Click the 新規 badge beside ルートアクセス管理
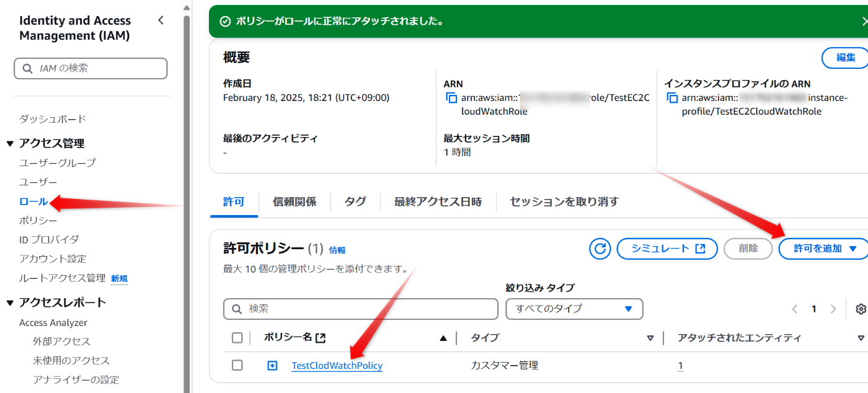 [119, 279]
